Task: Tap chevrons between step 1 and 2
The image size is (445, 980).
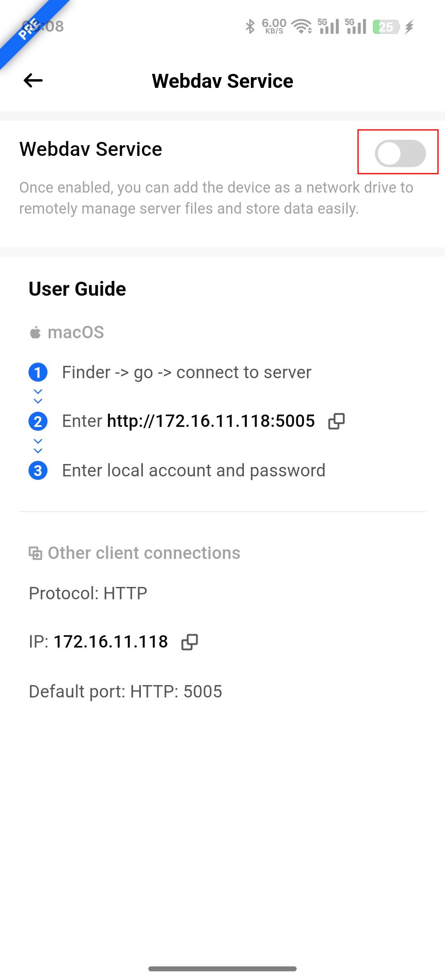Action: coord(38,396)
